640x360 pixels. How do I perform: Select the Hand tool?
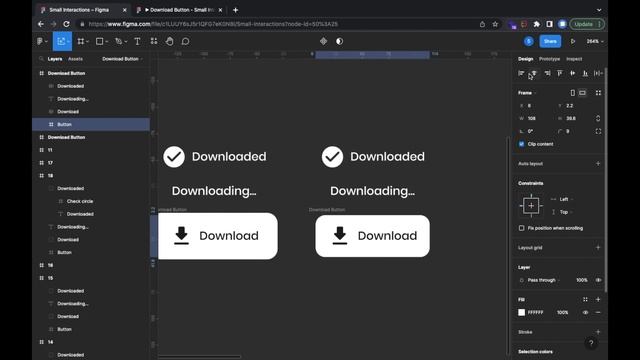coord(169,41)
